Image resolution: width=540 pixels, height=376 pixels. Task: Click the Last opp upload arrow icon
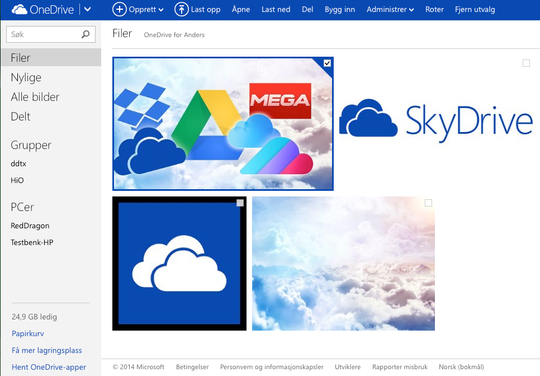pos(181,9)
